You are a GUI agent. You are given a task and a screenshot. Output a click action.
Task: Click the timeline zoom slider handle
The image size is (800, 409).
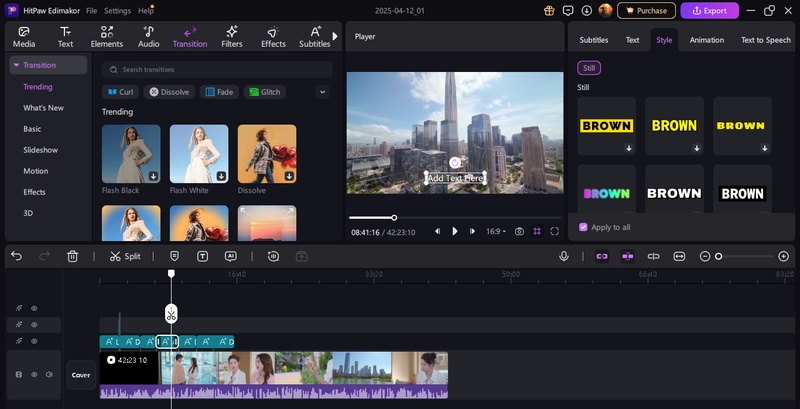[x=718, y=257]
